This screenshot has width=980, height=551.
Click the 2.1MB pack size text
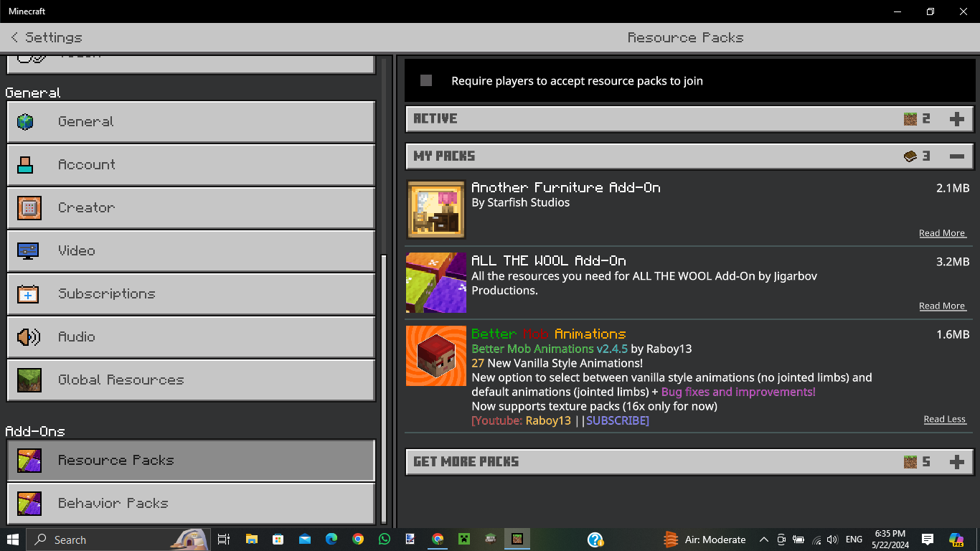(953, 188)
